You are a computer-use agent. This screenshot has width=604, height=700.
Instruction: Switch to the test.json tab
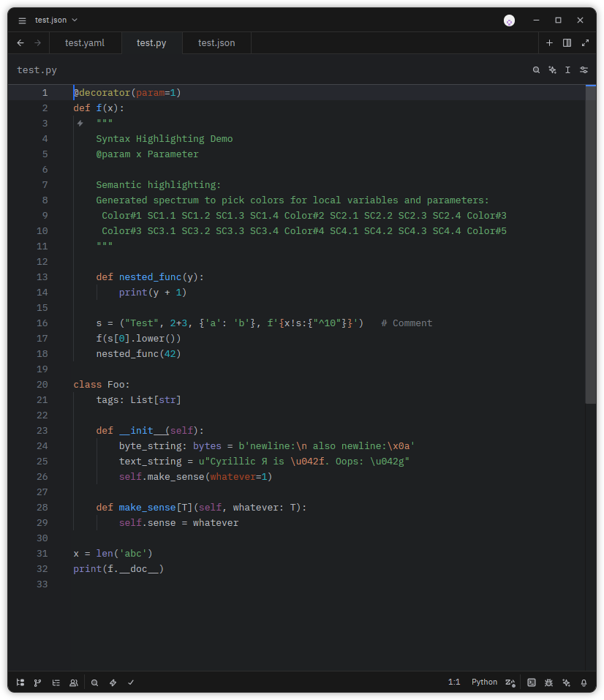coord(216,43)
